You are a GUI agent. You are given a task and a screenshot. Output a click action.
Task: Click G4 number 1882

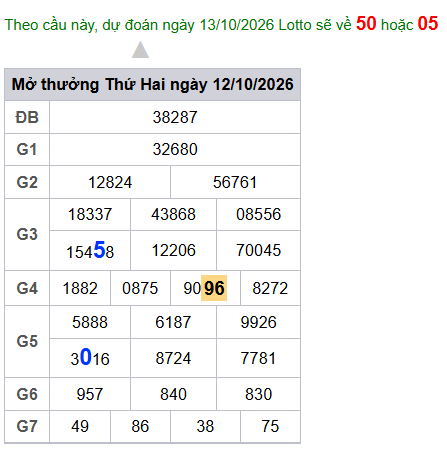80,288
